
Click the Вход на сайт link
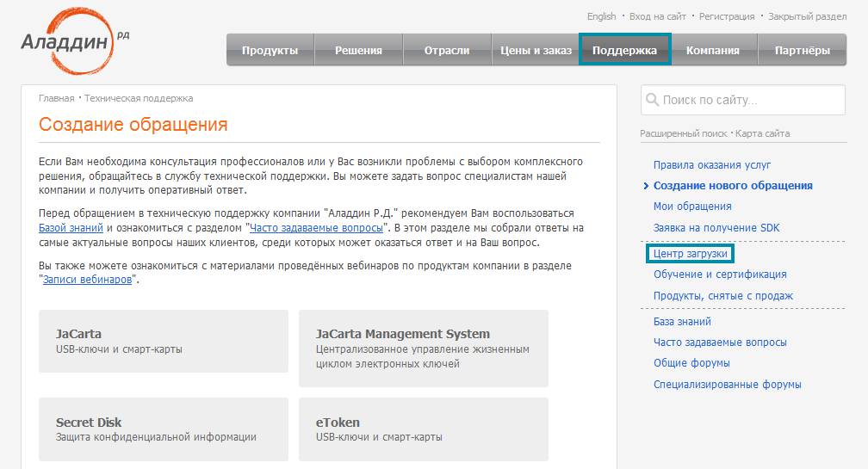[x=657, y=16]
